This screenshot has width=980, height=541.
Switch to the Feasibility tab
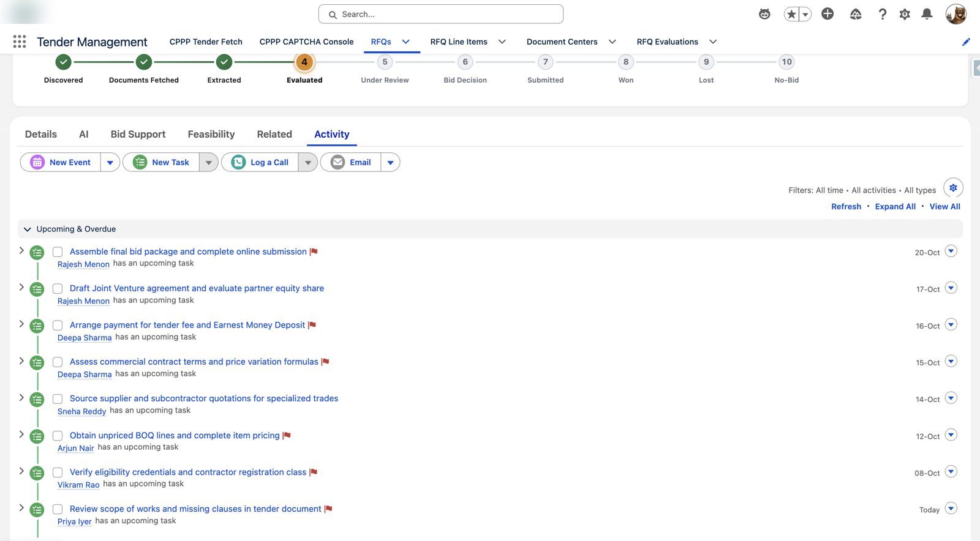pyautogui.click(x=211, y=134)
